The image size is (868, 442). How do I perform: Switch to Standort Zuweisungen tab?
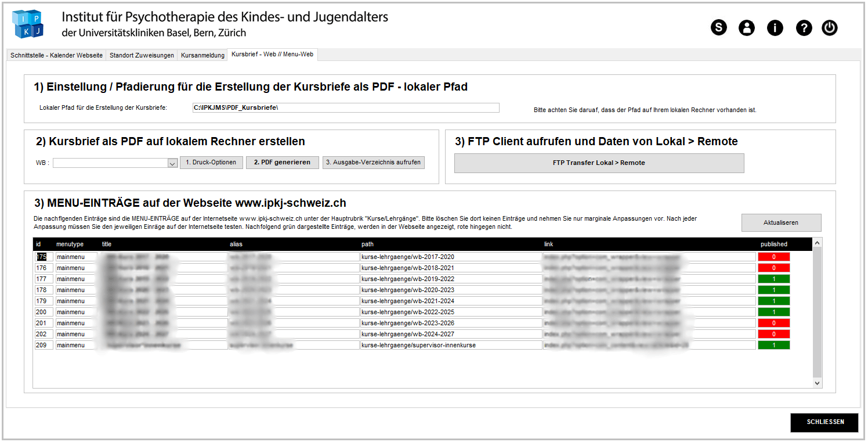(141, 55)
